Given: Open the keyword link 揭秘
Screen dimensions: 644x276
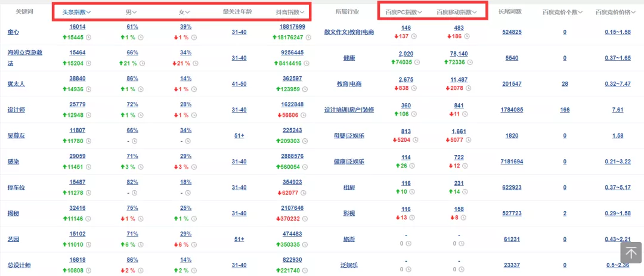Looking at the screenshot, I should (14, 213).
